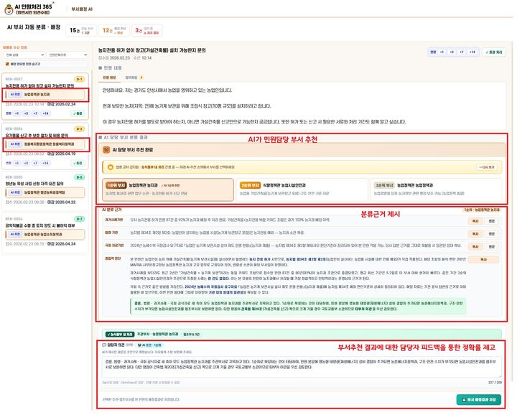Screen dimensions: 517x420
Task: Click 복사 in the 국회 자료기반 row
Action: click(x=475, y=246)
